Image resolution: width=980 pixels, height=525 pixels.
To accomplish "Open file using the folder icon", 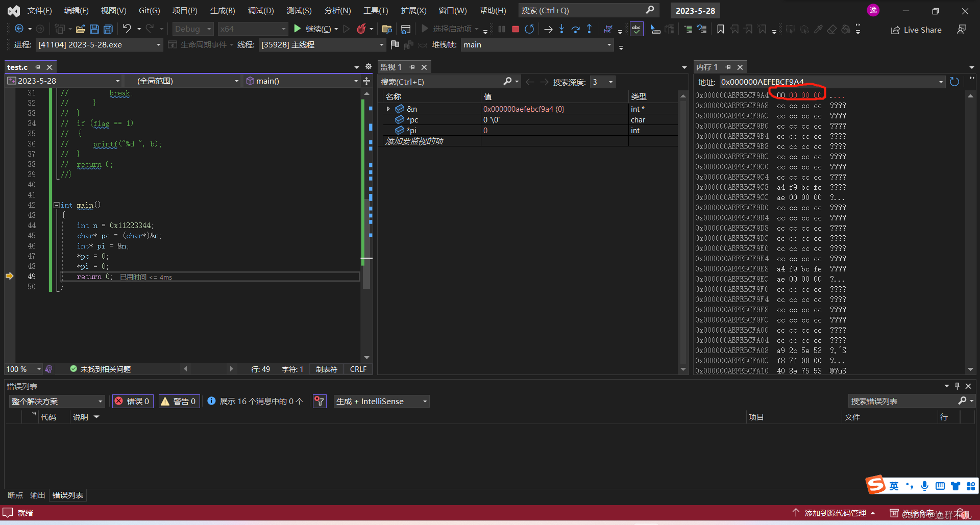I will tap(81, 29).
